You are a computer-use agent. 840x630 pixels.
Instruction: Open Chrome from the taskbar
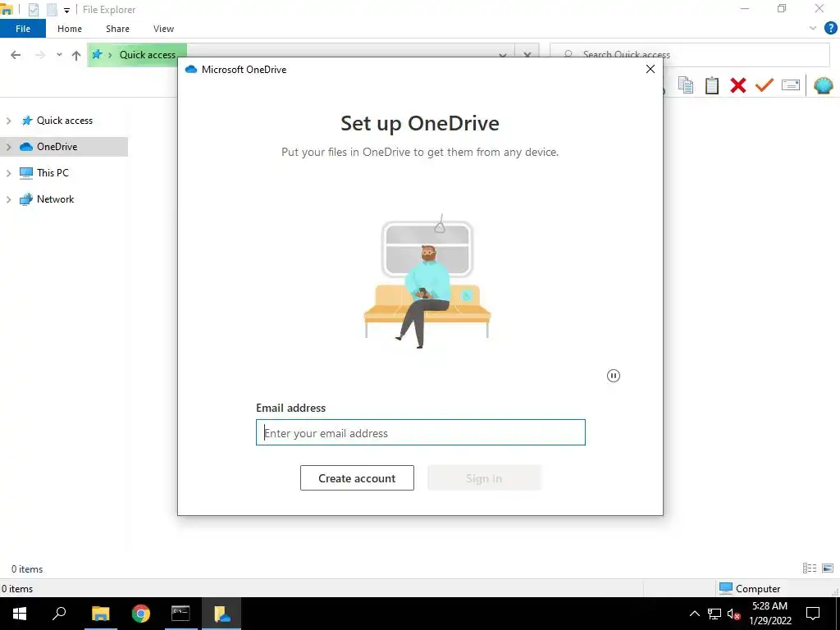141,614
